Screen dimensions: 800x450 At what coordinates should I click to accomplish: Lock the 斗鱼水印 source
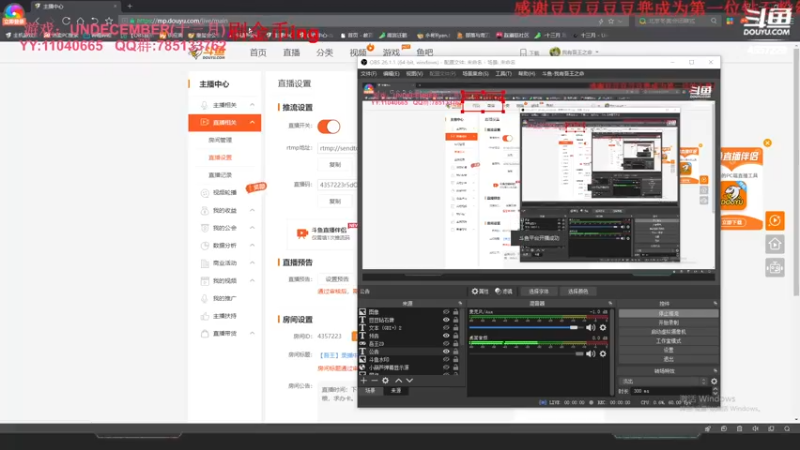click(456, 360)
